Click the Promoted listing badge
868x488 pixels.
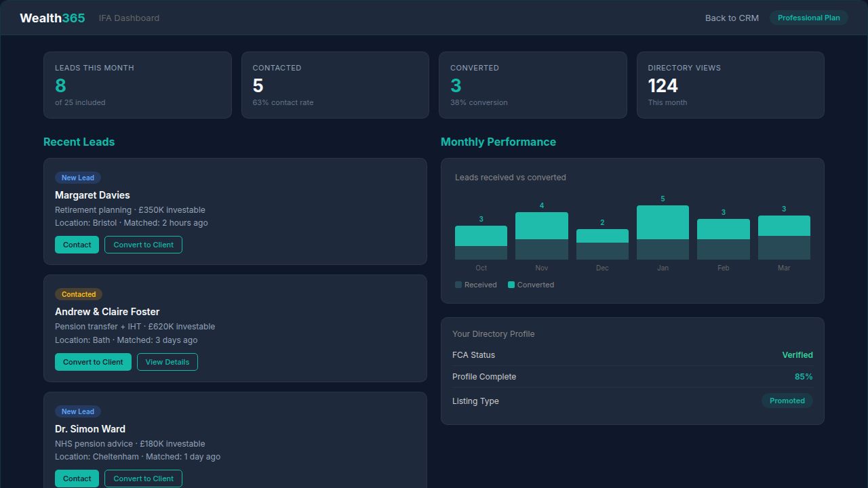coord(787,401)
